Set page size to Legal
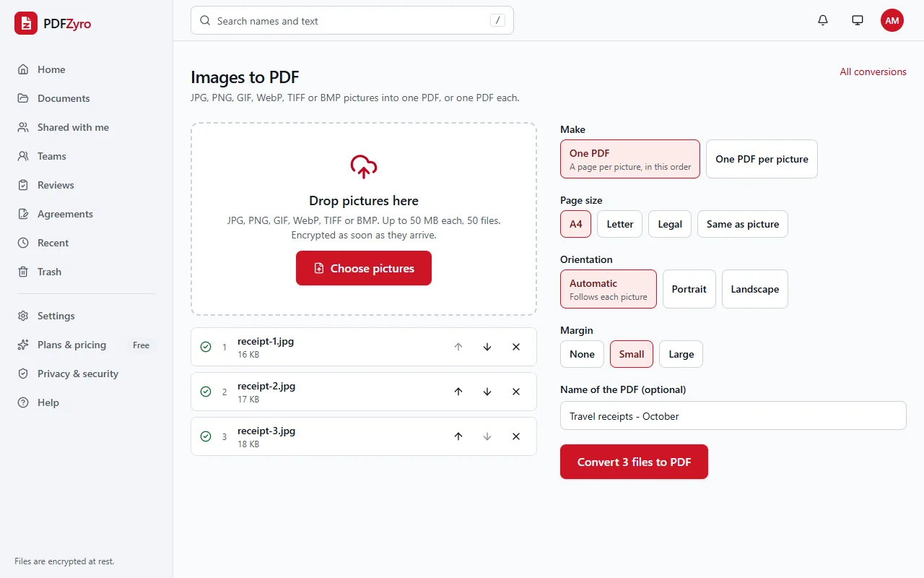 click(x=670, y=224)
